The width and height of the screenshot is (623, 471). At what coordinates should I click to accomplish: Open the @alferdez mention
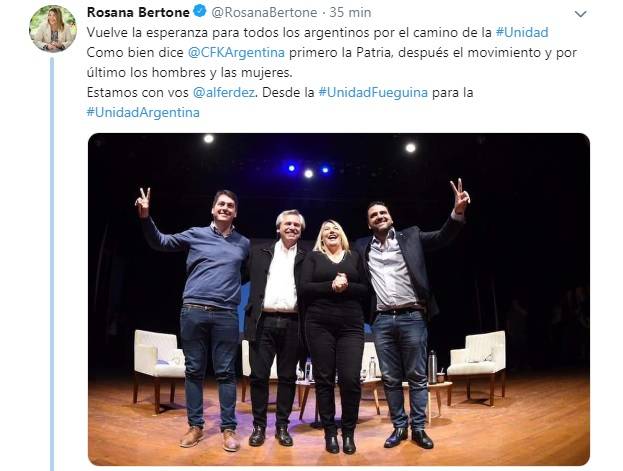coord(224,92)
